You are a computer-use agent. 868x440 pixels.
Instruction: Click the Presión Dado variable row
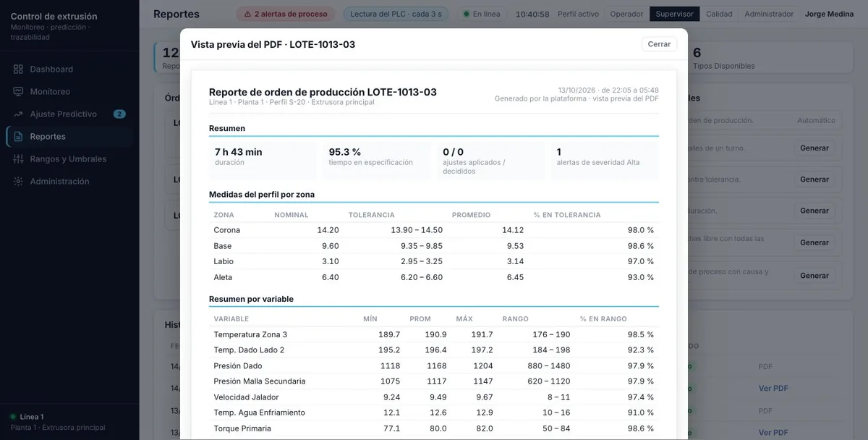(x=434, y=365)
